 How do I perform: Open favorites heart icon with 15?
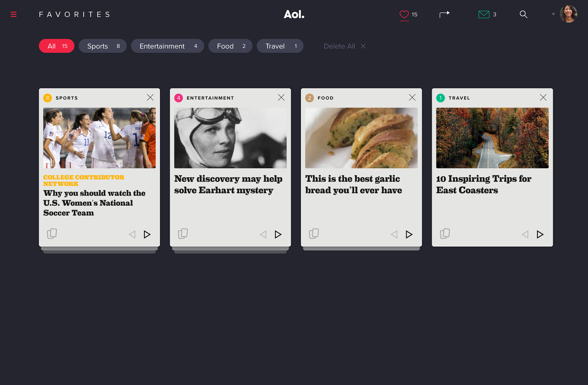[404, 14]
